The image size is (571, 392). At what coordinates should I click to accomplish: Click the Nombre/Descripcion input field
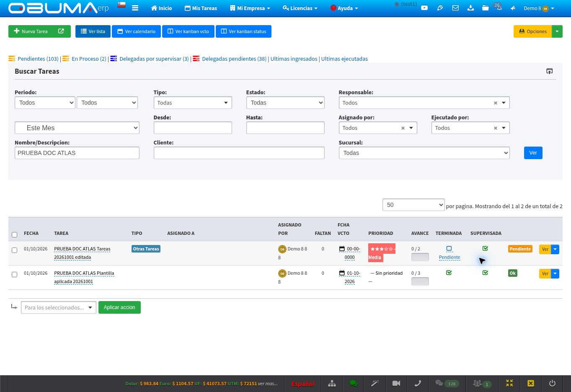[77, 153]
